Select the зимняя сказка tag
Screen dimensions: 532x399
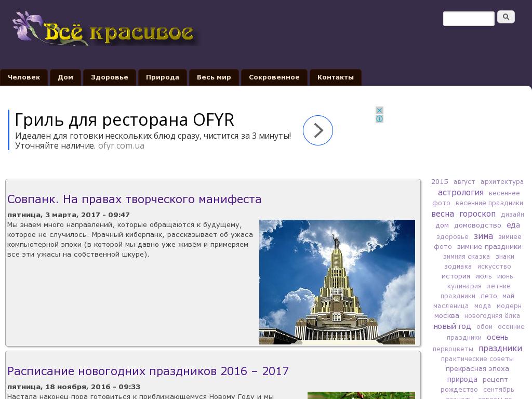coord(466,257)
